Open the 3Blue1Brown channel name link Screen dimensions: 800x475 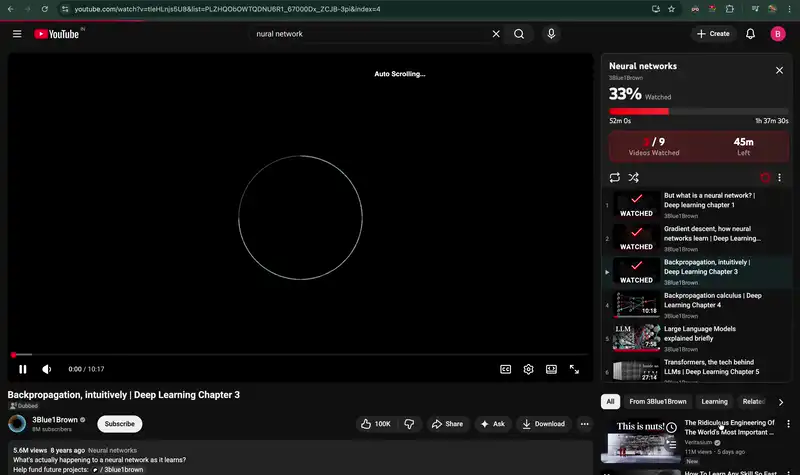point(55,419)
